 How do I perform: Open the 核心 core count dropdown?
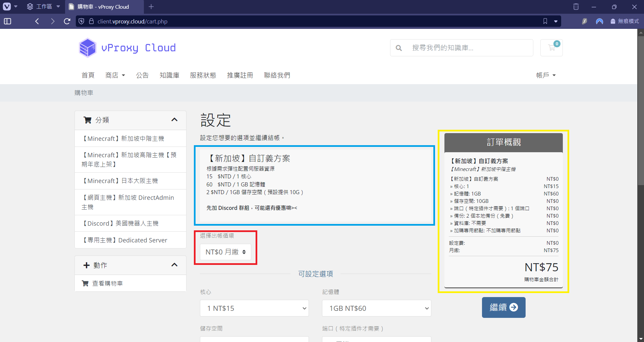coord(254,308)
